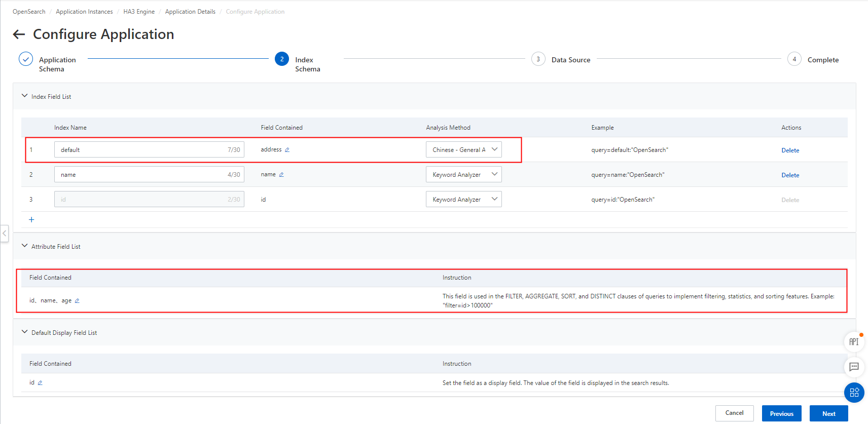Open the API debugging floating icon
The image size is (868, 424).
(x=854, y=342)
